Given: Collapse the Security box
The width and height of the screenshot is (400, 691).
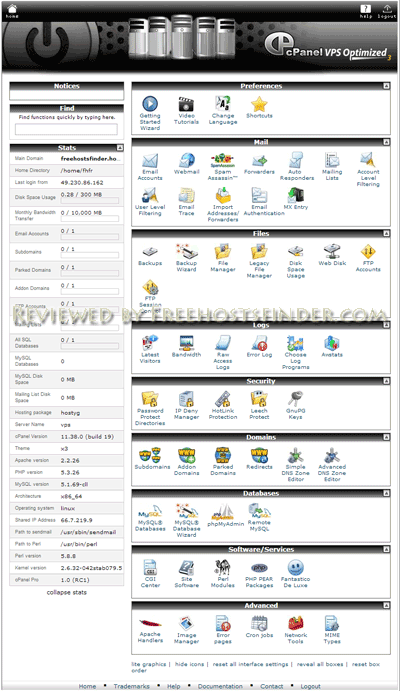Looking at the screenshot, I should (x=386, y=381).
